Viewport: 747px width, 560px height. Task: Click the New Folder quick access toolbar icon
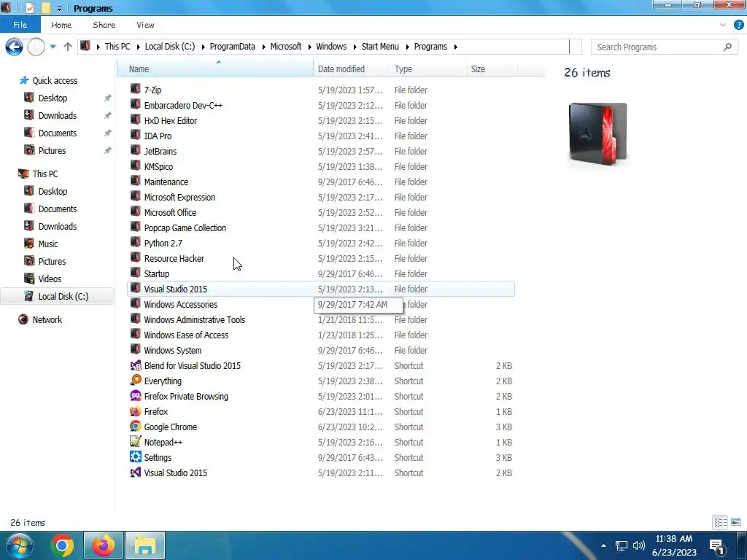(46, 8)
